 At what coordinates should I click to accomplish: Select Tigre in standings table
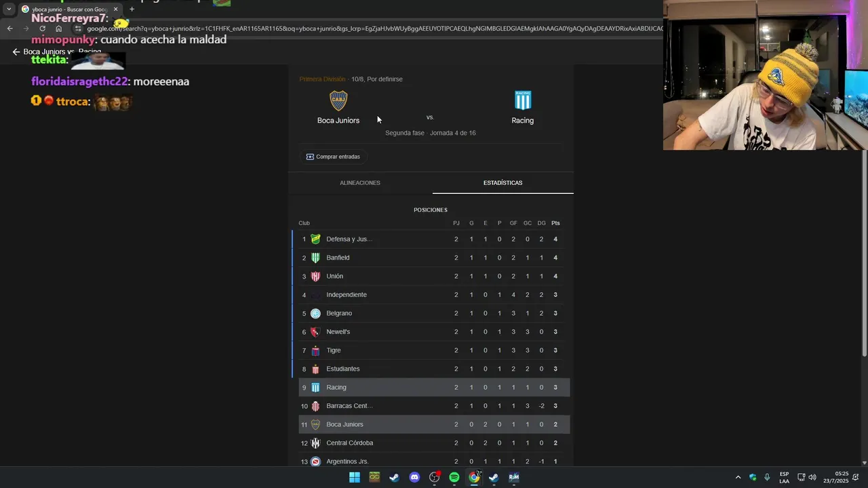point(431,350)
